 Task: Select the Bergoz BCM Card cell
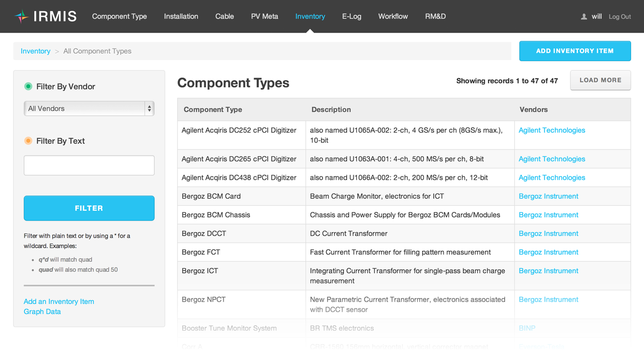coord(242,196)
